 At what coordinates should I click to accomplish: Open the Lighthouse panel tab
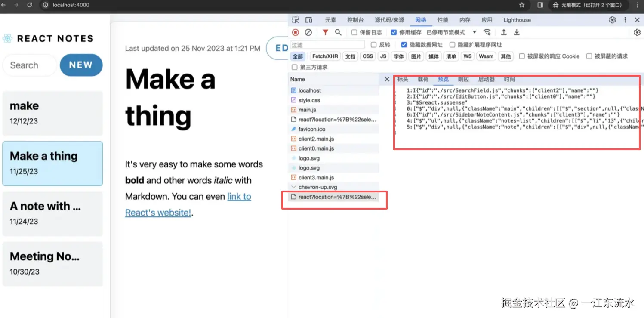[517, 20]
